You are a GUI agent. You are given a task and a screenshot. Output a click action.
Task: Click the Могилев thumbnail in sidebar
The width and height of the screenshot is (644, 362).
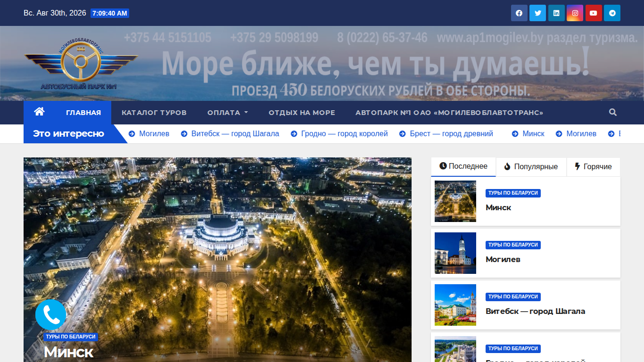pos(455,253)
